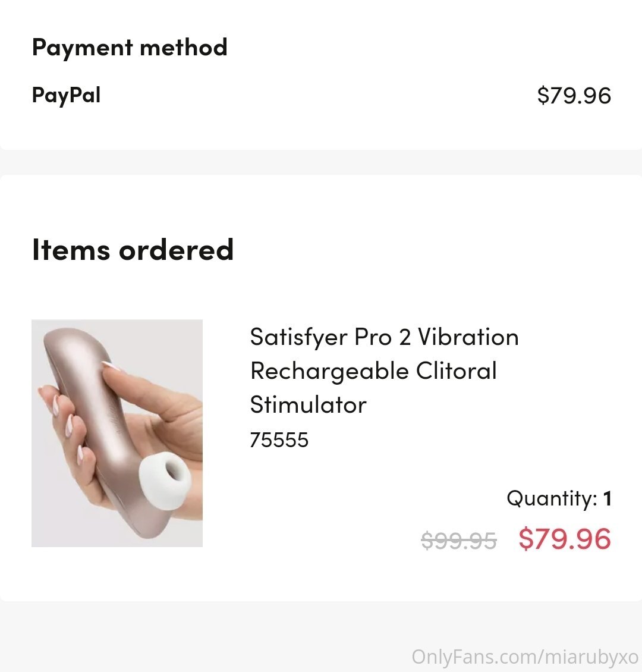
Task: Open the Satisfyer Pro 2 Vibration product title
Action: pyautogui.click(x=384, y=370)
